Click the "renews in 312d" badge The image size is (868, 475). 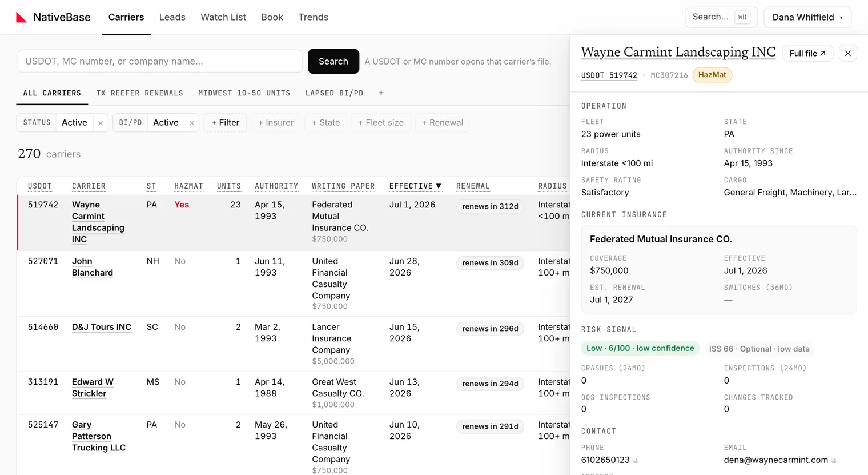tap(490, 206)
